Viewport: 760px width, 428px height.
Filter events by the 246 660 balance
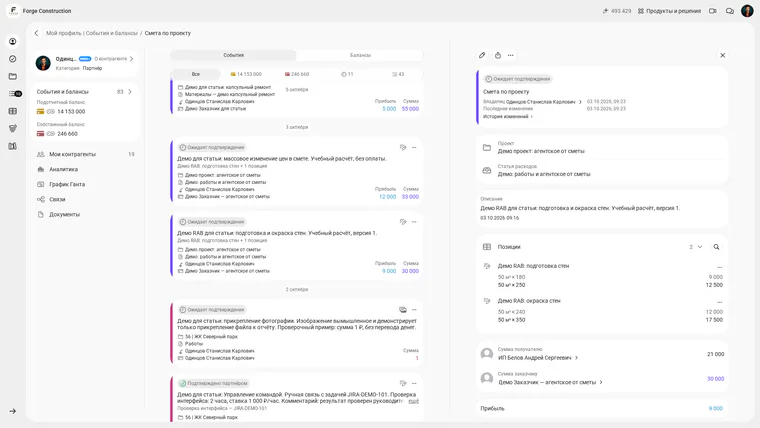[x=297, y=74]
